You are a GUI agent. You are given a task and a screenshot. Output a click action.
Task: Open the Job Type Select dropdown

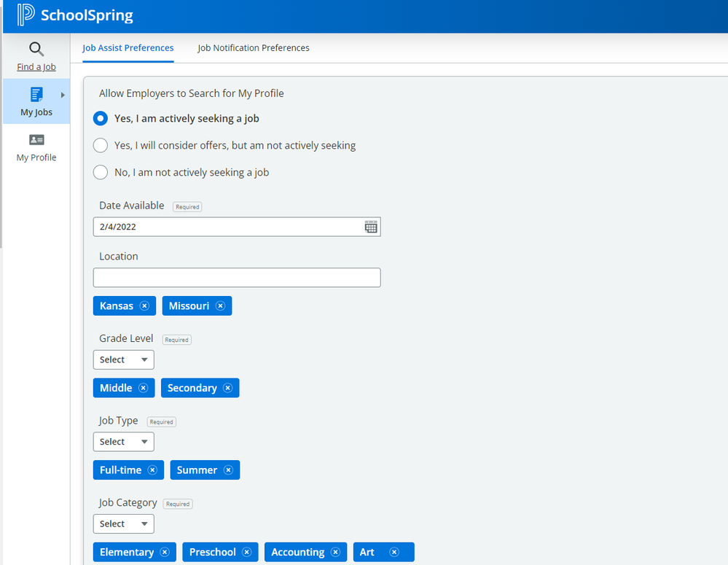123,442
